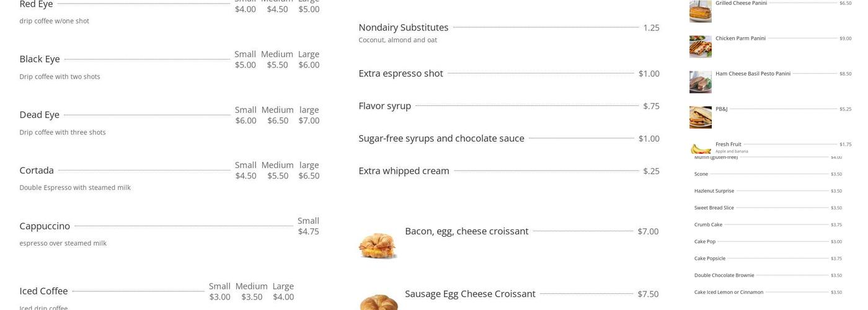Select the Dead Eye drink title

click(x=40, y=115)
